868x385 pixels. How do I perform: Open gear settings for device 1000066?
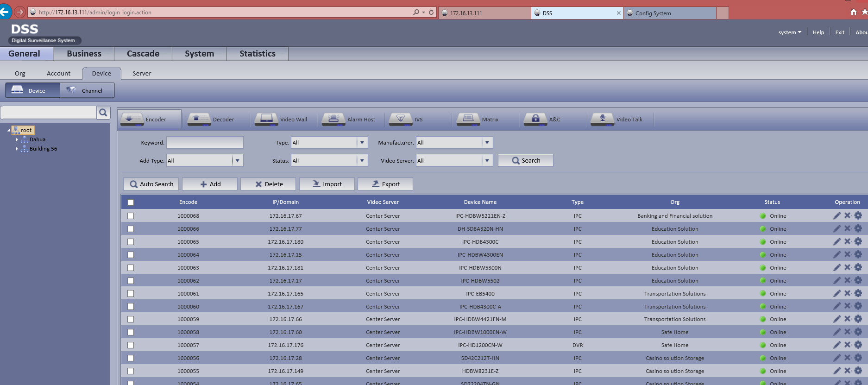click(x=858, y=228)
